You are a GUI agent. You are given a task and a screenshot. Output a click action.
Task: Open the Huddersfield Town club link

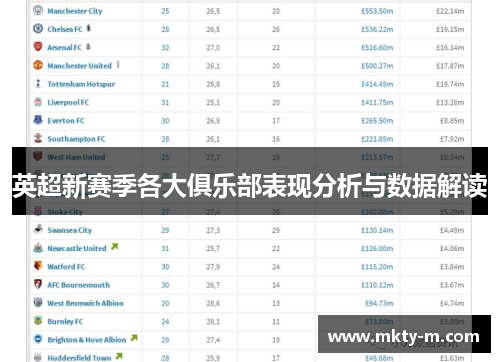[x=79, y=358]
